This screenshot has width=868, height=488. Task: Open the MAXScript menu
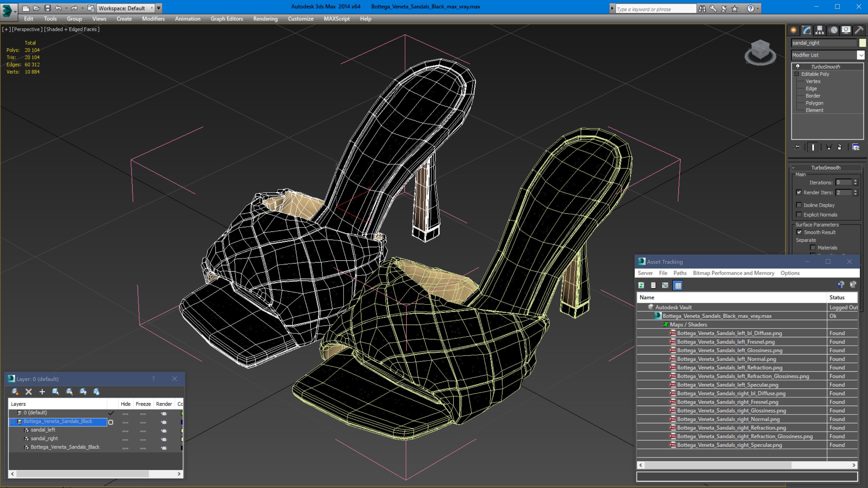[337, 19]
